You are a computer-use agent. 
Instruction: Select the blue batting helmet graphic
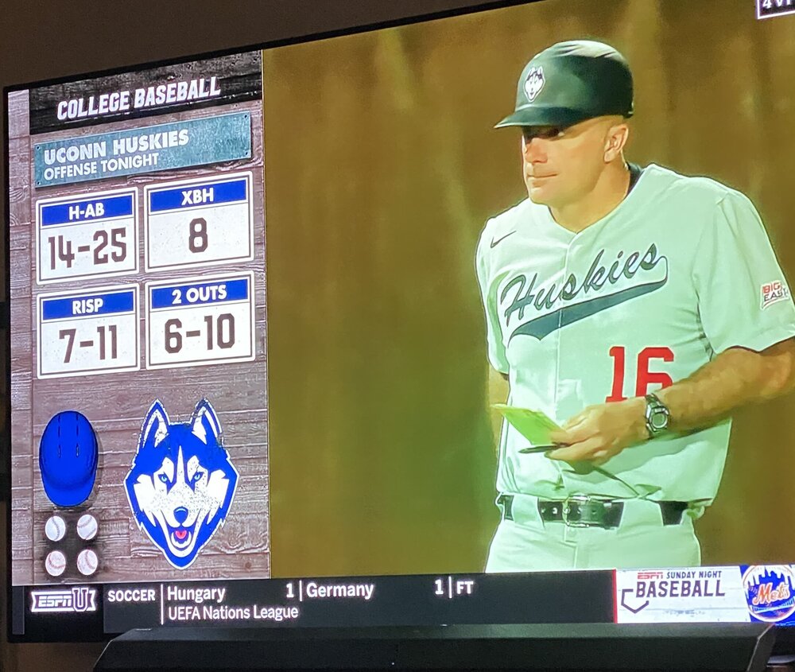[x=68, y=459]
